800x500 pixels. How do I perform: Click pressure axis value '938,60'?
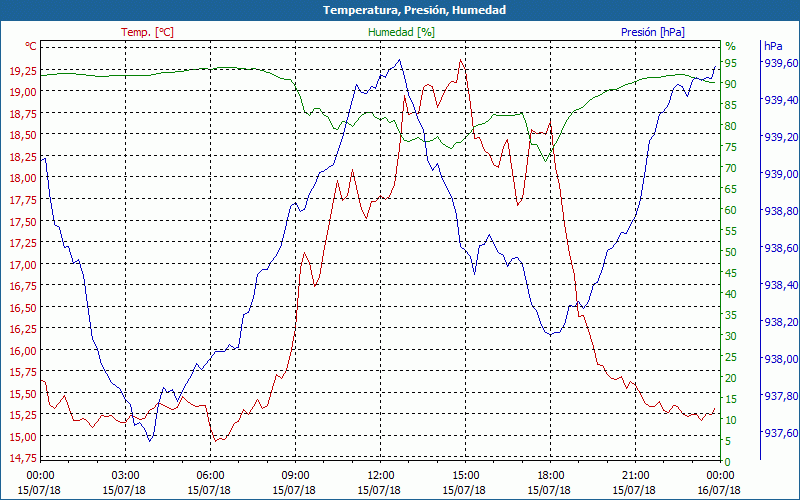coord(780,248)
